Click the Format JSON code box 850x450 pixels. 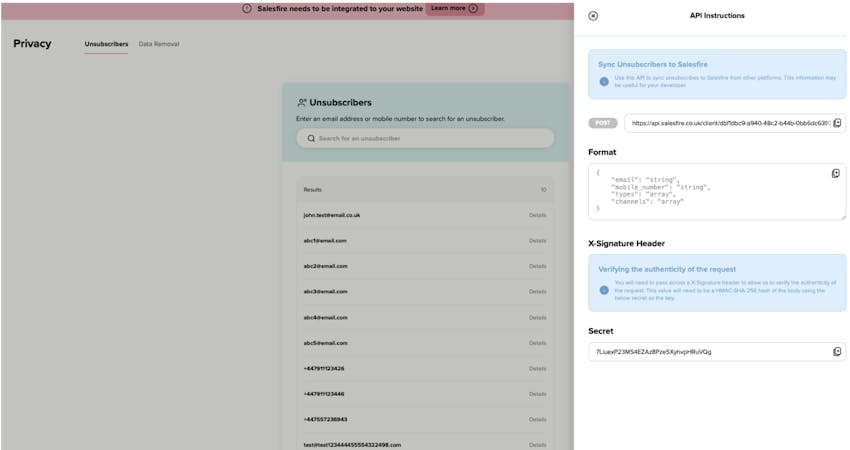717,191
